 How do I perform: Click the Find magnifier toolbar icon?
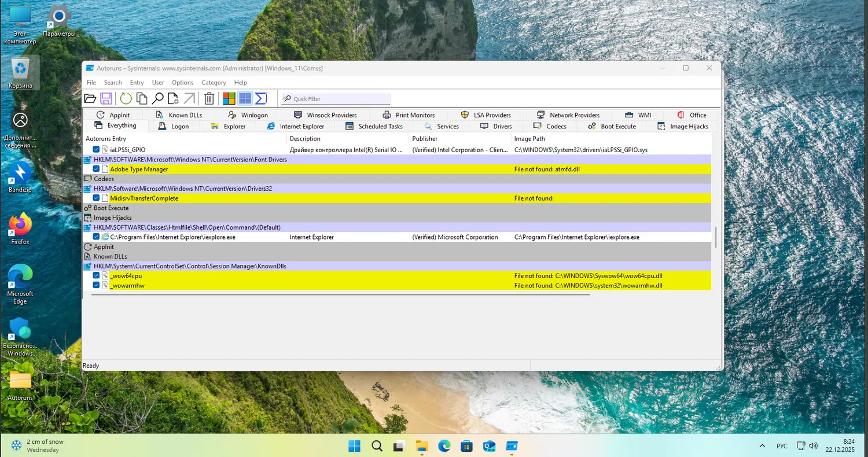pos(157,98)
